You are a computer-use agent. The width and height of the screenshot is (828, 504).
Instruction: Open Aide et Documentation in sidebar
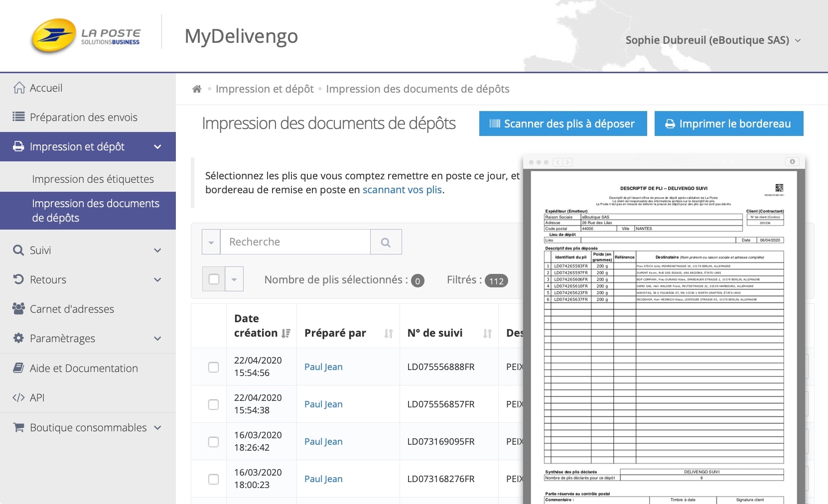pyautogui.click(x=88, y=368)
